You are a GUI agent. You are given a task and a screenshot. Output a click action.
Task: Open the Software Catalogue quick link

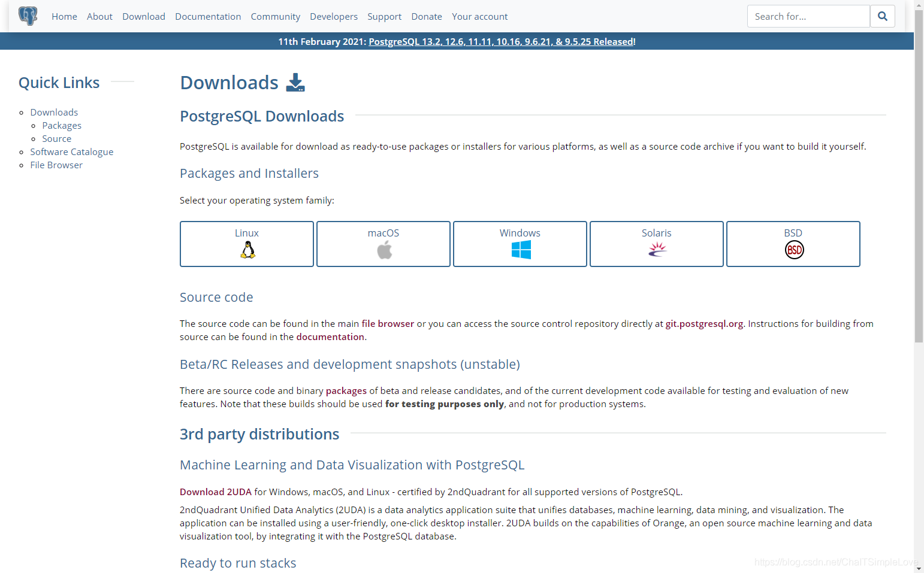click(71, 151)
